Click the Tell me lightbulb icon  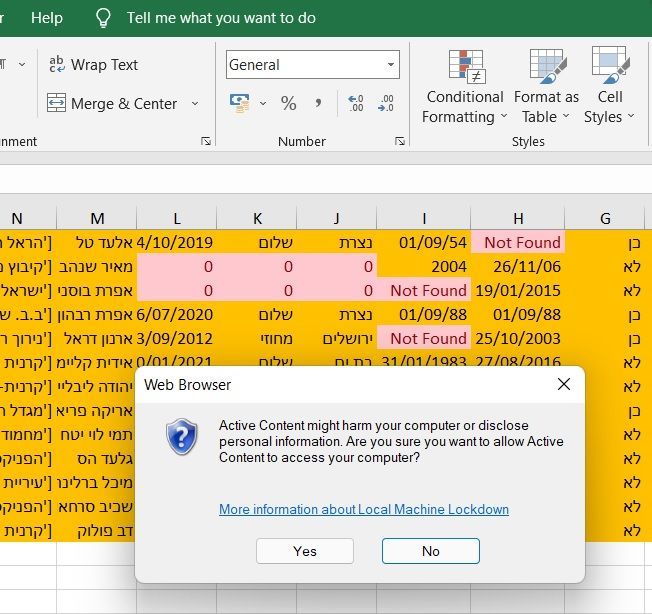(x=103, y=18)
